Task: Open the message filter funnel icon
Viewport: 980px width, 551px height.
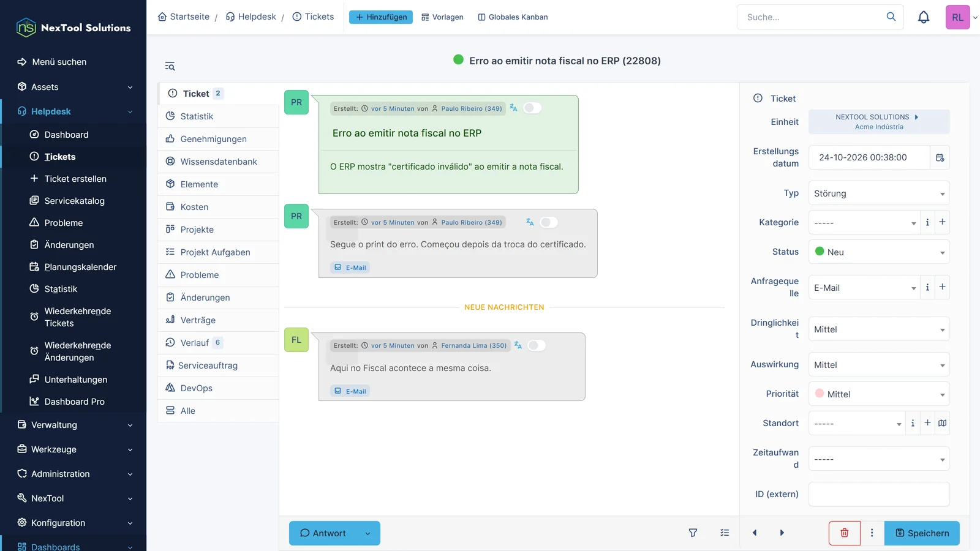Action: pos(693,533)
